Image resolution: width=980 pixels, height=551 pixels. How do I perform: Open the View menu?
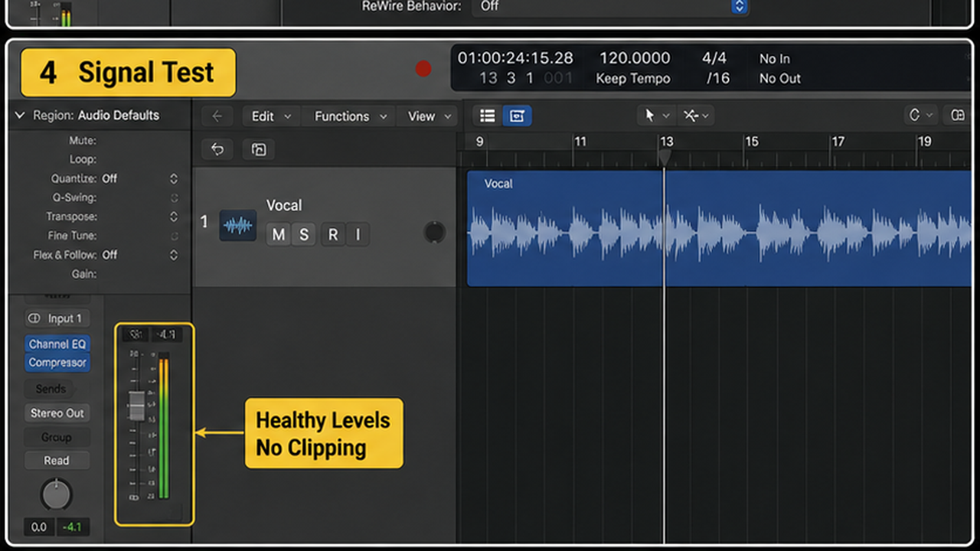[429, 116]
